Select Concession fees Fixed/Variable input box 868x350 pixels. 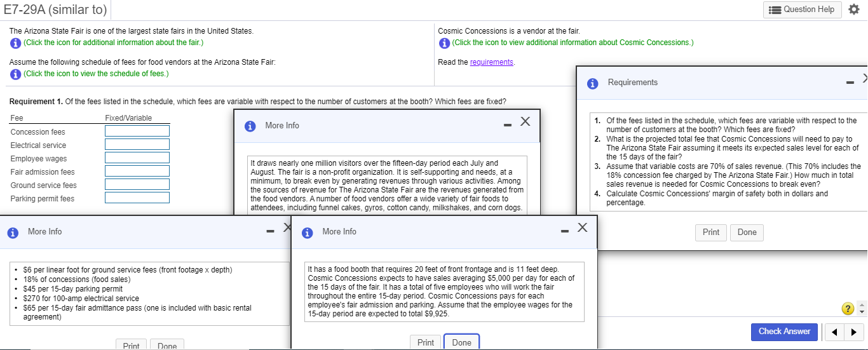(137, 131)
